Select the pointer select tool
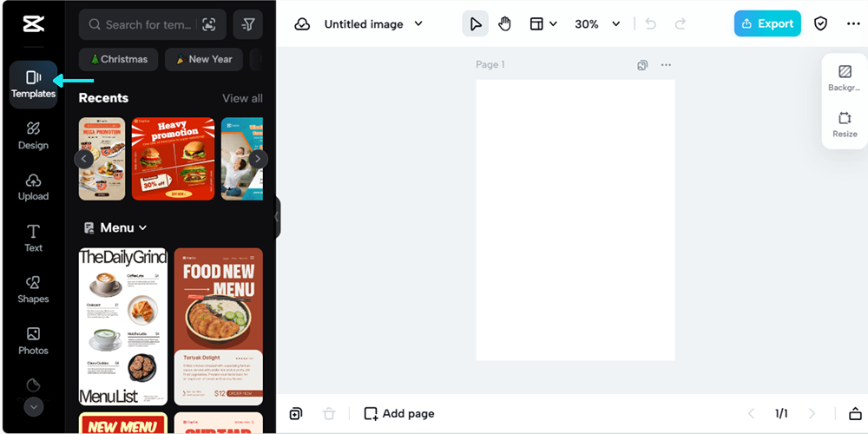868x434 pixels. 476,23
